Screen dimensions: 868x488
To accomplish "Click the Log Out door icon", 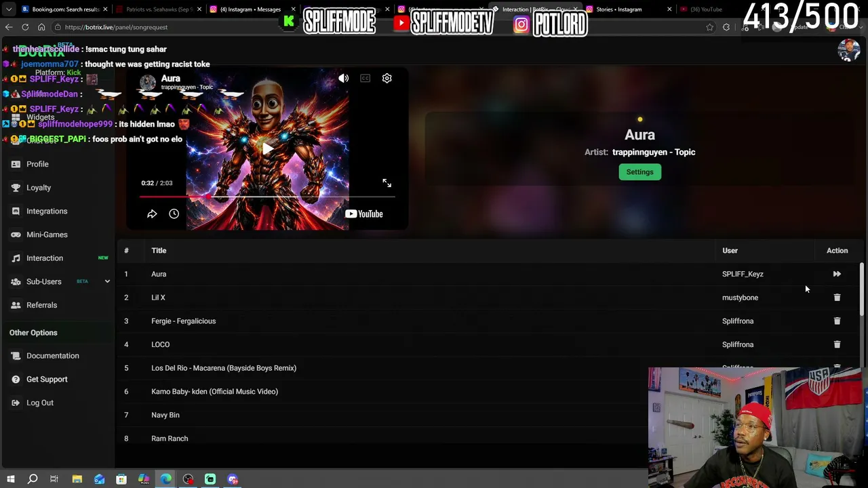I will 16,403.
